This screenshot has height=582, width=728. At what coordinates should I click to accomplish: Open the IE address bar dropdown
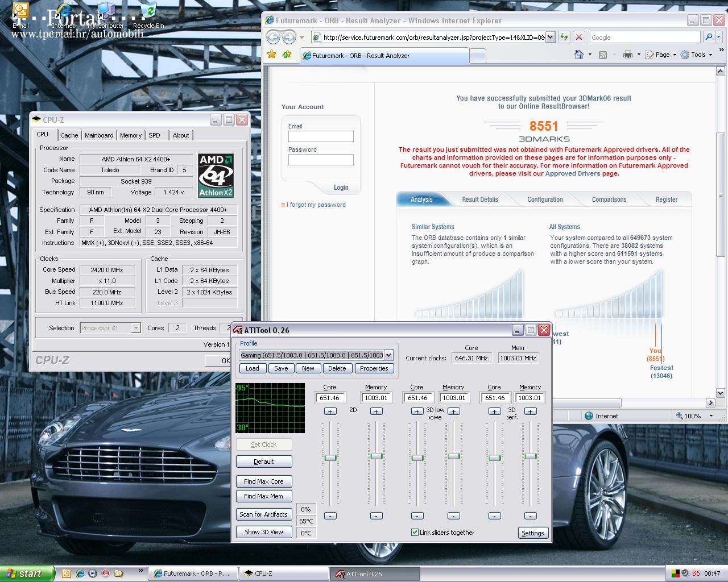pyautogui.click(x=550, y=38)
